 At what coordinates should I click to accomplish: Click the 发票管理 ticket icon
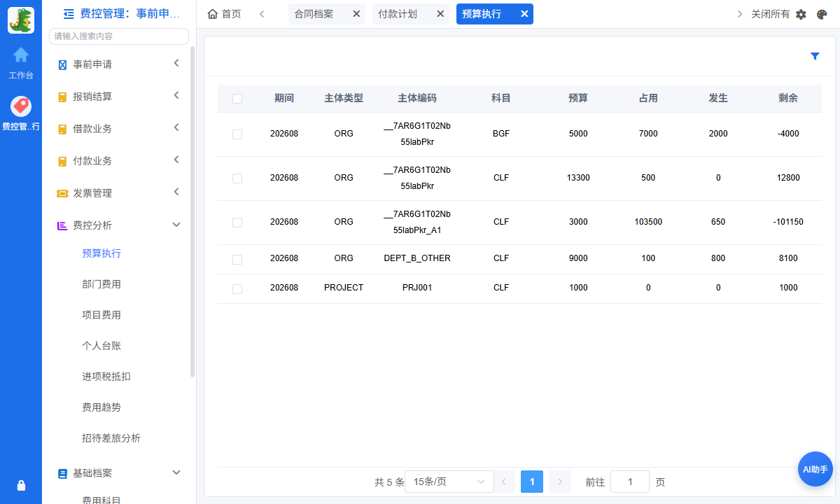tap(62, 193)
